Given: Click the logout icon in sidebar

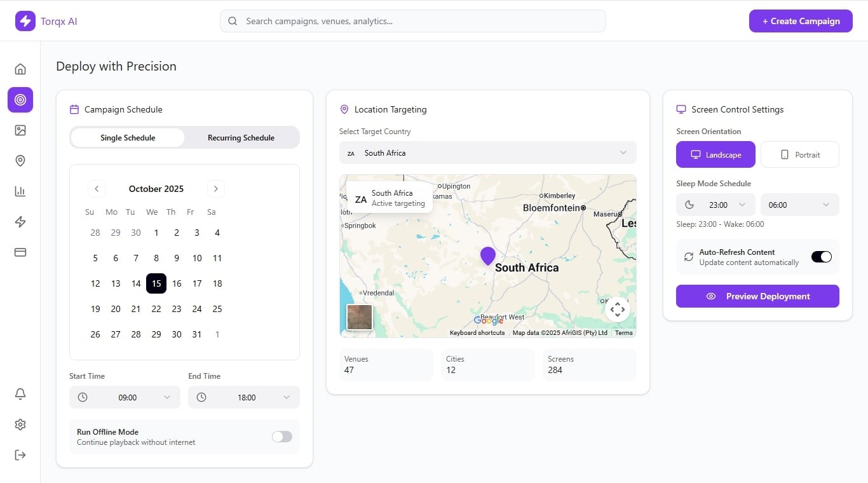Looking at the screenshot, I should tap(20, 455).
